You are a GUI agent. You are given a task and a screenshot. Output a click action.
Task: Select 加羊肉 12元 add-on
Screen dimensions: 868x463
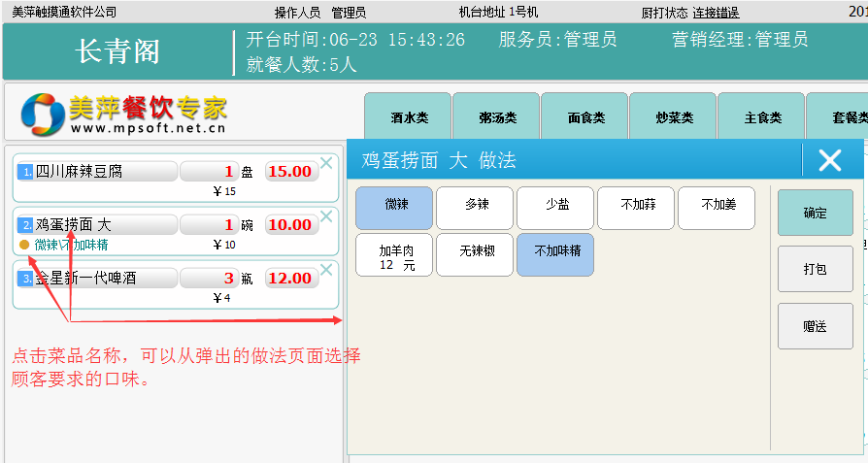click(394, 254)
